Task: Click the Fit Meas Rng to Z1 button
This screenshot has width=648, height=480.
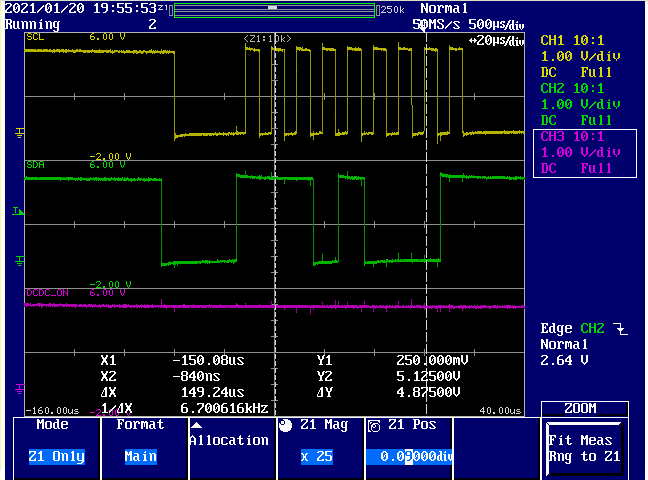Action: [x=584, y=449]
